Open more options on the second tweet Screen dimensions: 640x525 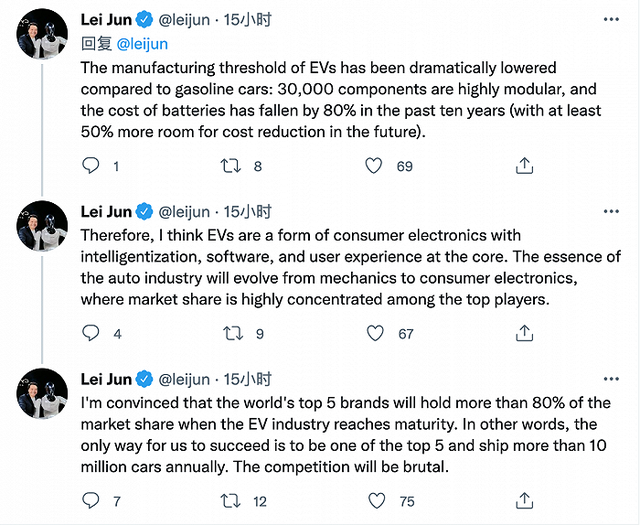(x=609, y=211)
